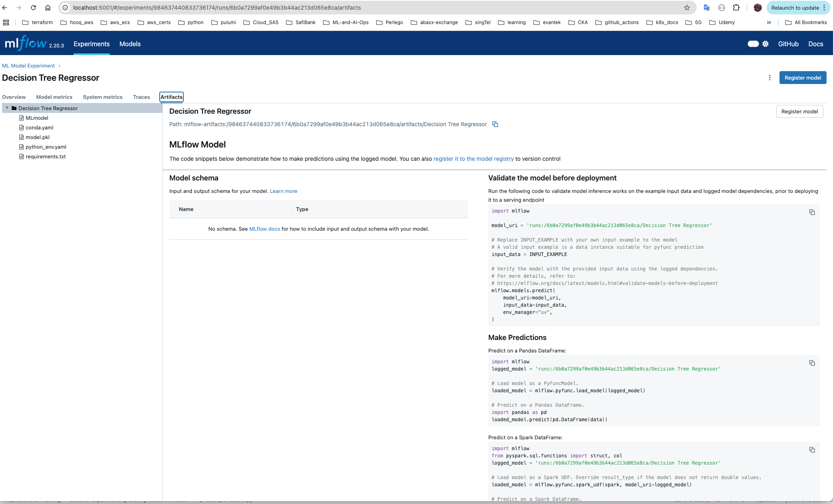Click the browser forward arrow
Screen dimensions: 833x504
point(19,8)
